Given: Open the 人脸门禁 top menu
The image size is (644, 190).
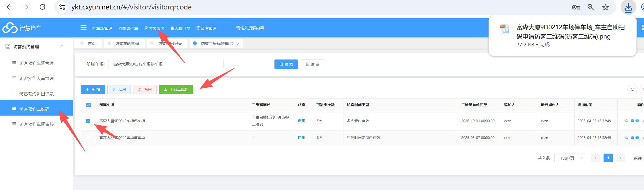Looking at the screenshot, I should click(180, 28).
